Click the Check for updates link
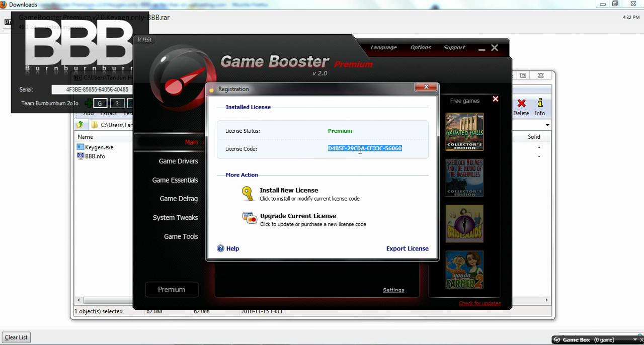644x345 pixels. coord(479,303)
